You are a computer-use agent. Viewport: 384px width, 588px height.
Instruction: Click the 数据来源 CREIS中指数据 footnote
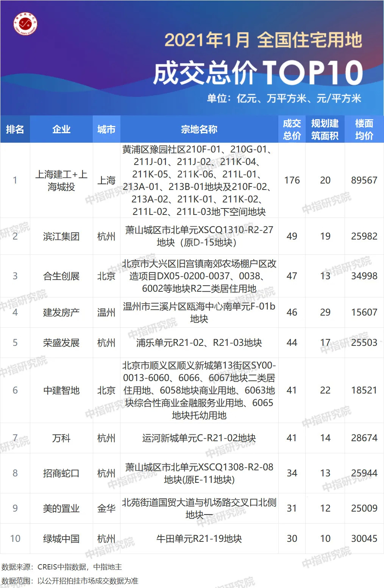tap(62, 567)
